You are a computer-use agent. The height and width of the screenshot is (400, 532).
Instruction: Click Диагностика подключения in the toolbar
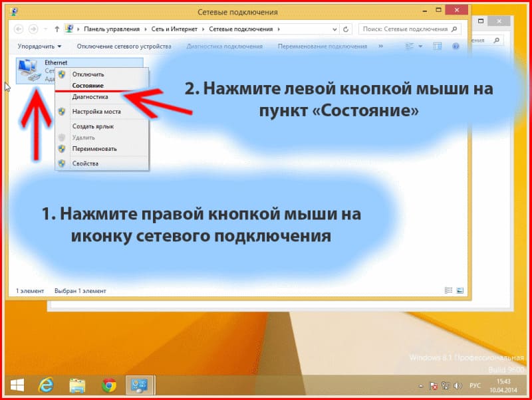225,46
